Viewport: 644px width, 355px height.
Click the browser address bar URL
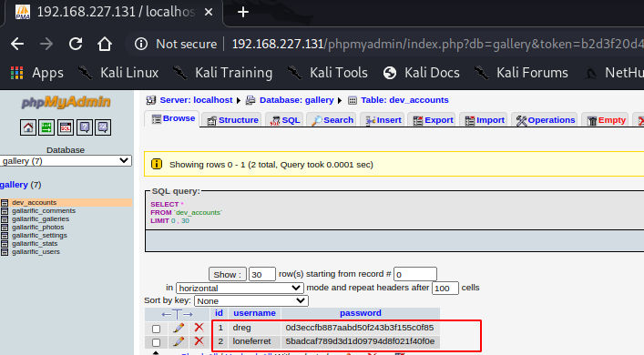pos(438,44)
